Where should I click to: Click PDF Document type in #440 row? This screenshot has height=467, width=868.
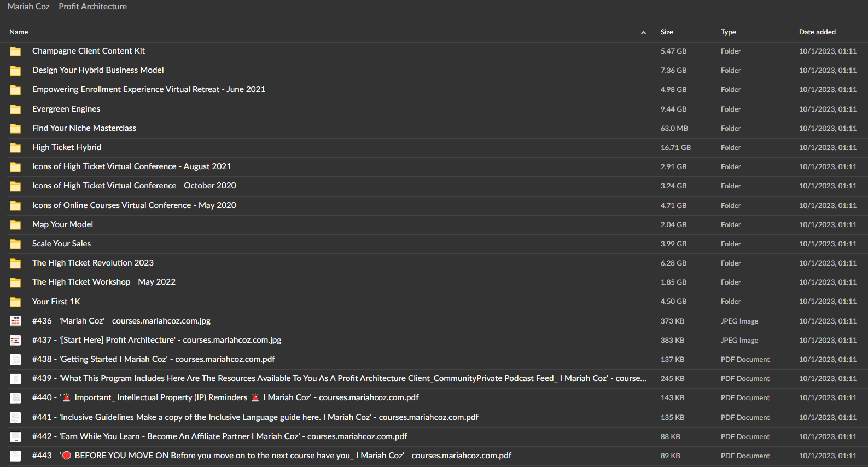745,397
